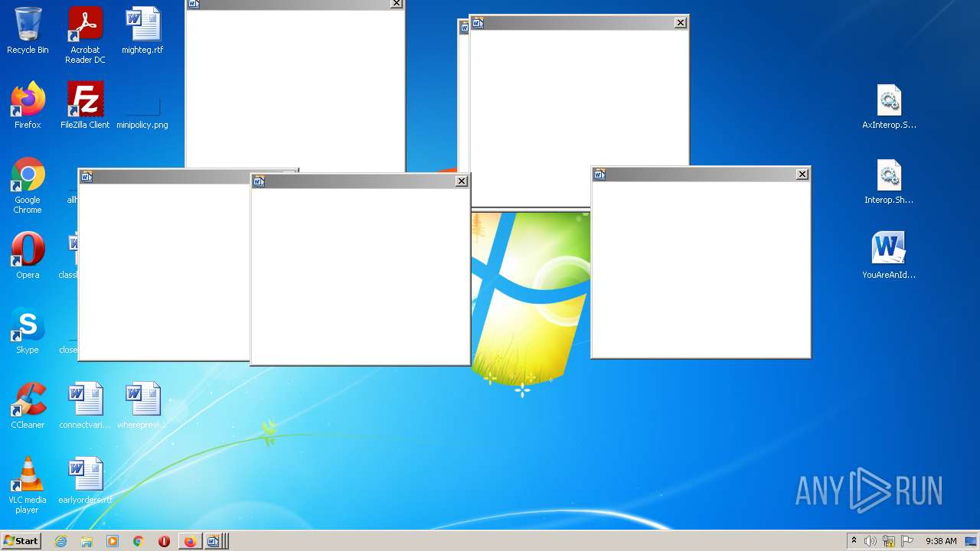Open the Recycle Bin desktop icon
Image resolution: width=980 pixels, height=551 pixels.
pos(28,31)
